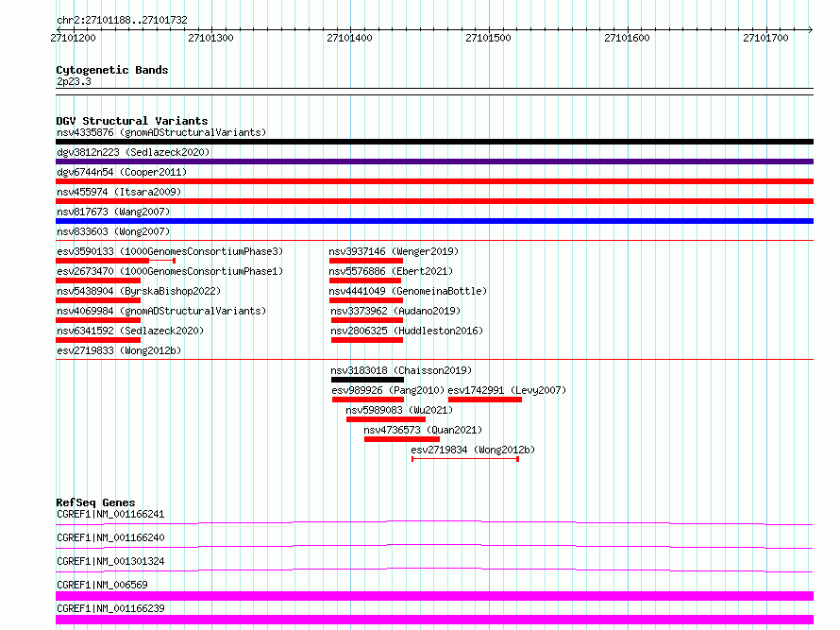Click the red bar under esv2673470
This screenshot has height=630, width=840.
point(98,281)
